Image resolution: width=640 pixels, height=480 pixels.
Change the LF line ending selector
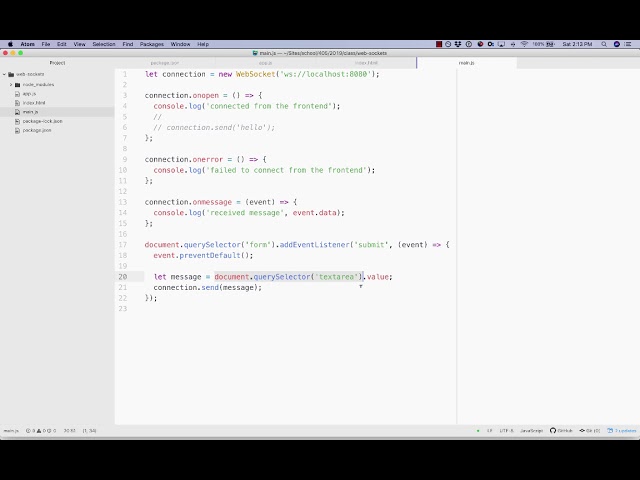point(489,431)
